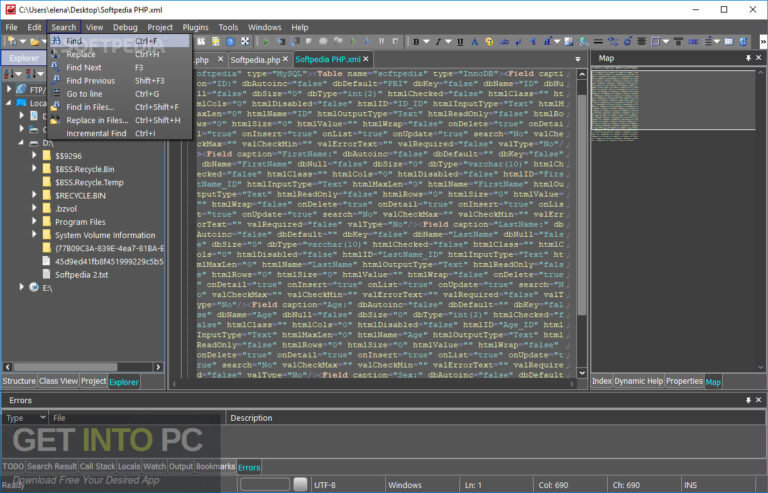
Task: Click the Go to line icon
Action: (x=56, y=94)
